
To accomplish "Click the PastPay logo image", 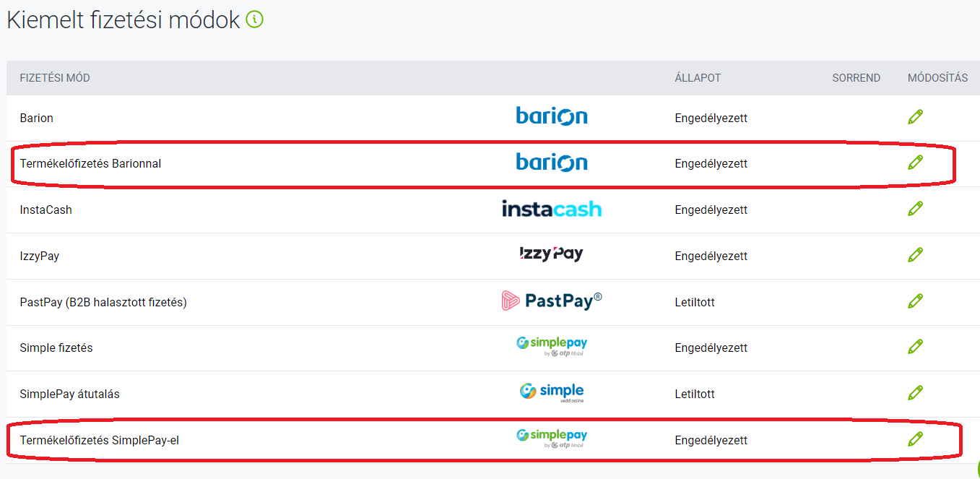I will pyautogui.click(x=552, y=301).
